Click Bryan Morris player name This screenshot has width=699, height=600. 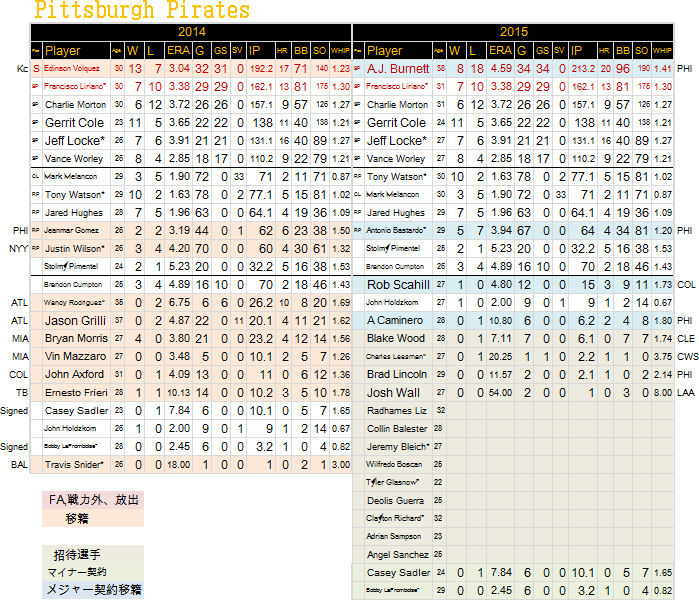[76, 338]
